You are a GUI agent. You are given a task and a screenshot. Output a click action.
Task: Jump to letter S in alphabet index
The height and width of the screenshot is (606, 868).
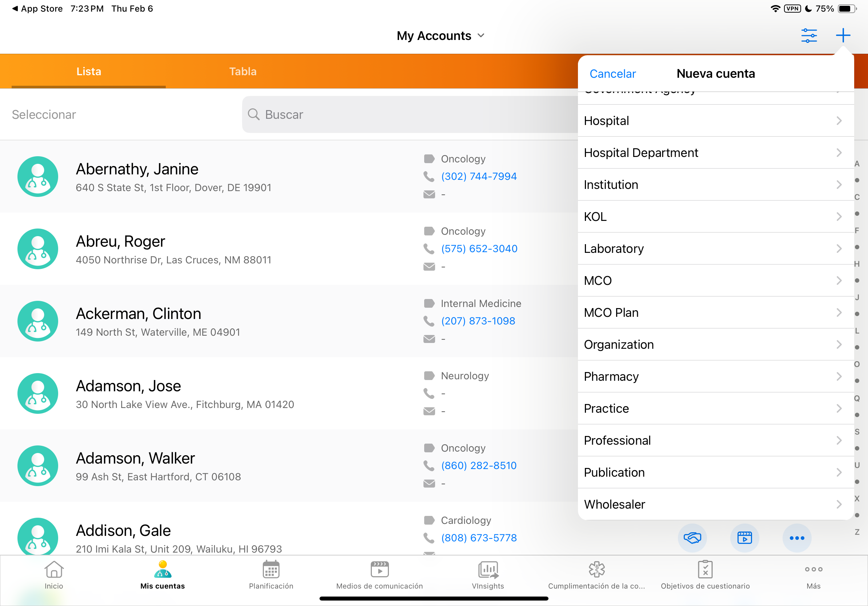[x=857, y=432]
